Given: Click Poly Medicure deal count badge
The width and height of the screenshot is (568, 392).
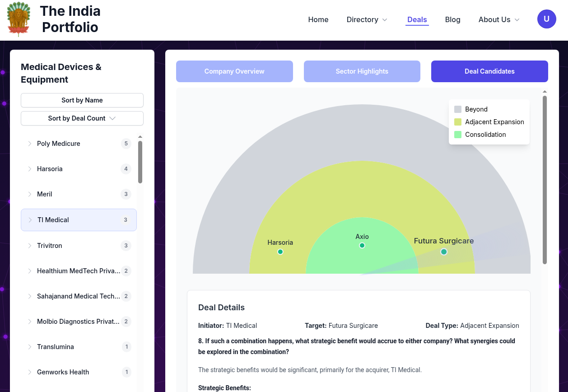Looking at the screenshot, I should point(126,144).
